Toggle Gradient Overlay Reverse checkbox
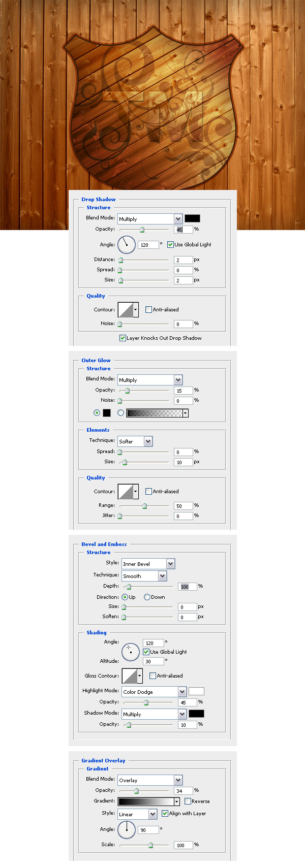 [x=188, y=801]
